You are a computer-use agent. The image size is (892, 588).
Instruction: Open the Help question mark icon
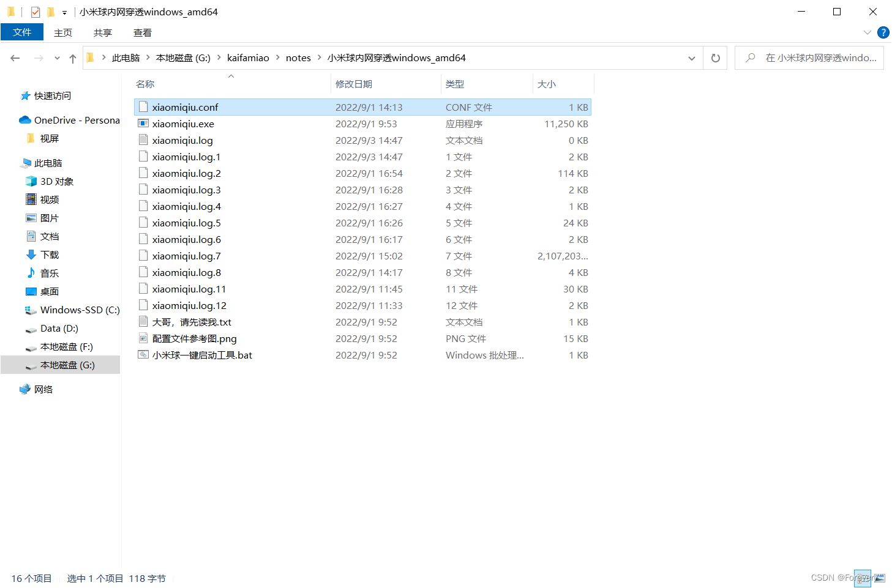[x=883, y=32]
